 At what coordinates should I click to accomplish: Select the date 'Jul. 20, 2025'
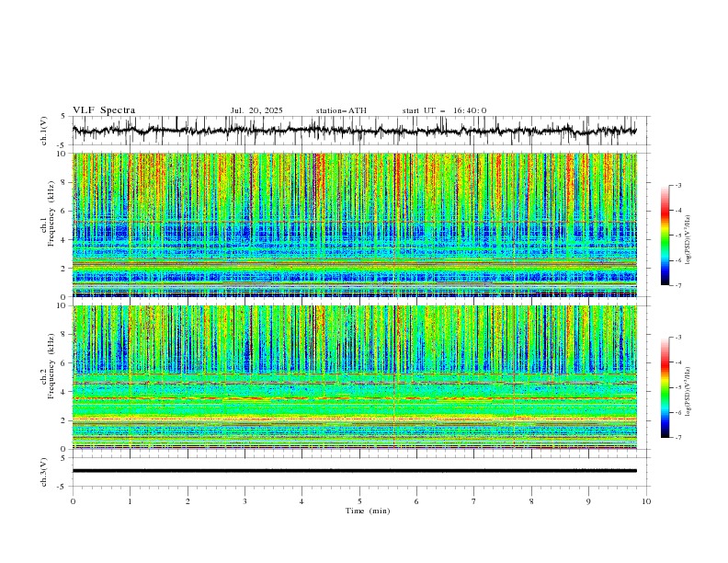tap(256, 110)
